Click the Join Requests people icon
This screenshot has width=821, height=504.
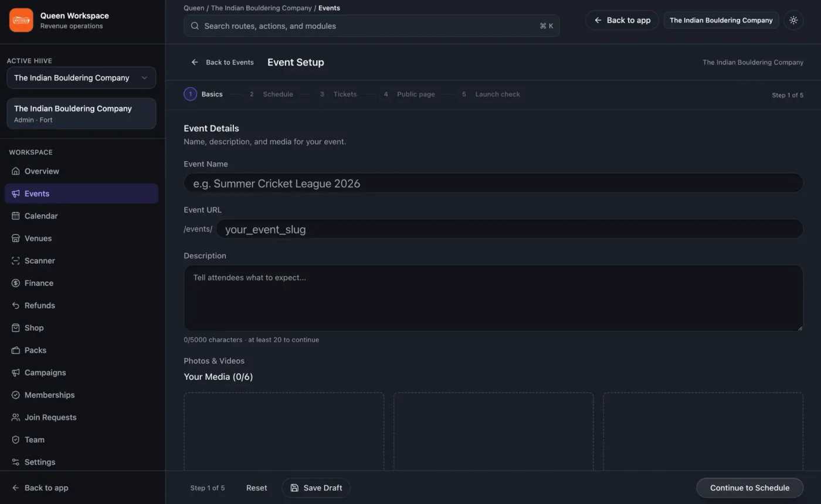pyautogui.click(x=16, y=417)
